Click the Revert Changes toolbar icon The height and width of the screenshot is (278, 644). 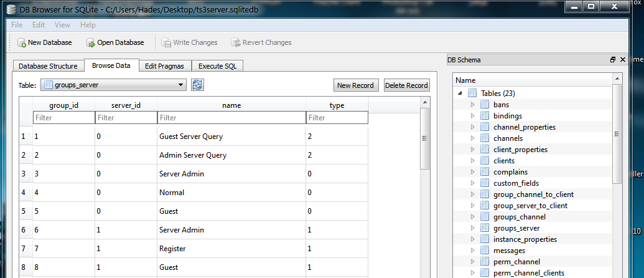tap(236, 42)
